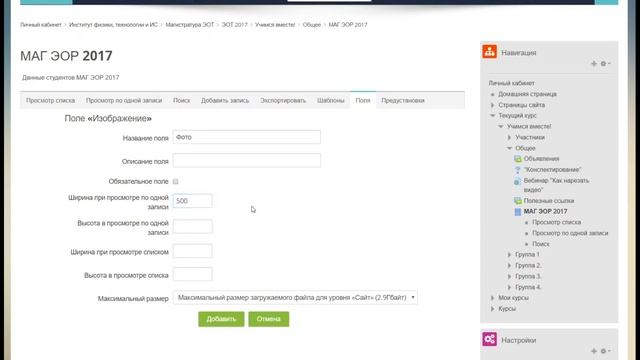The height and width of the screenshot is (360, 640).
Task: Click Учимся вместе! breadcrumb link
Action: 275,25
